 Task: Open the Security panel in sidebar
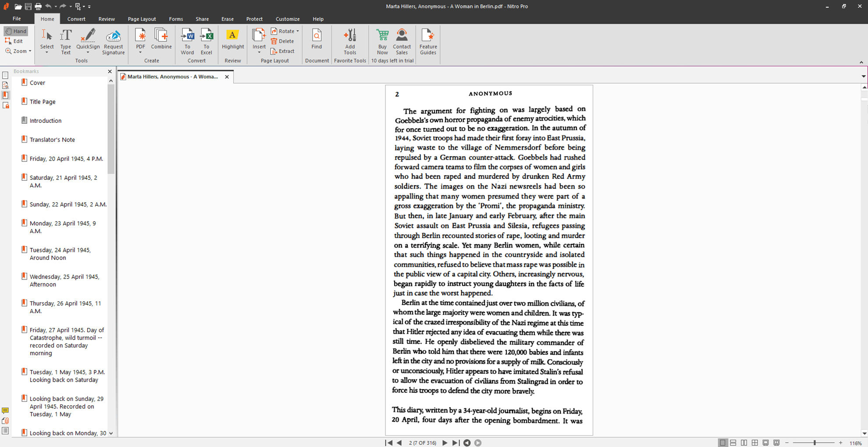tap(5, 105)
